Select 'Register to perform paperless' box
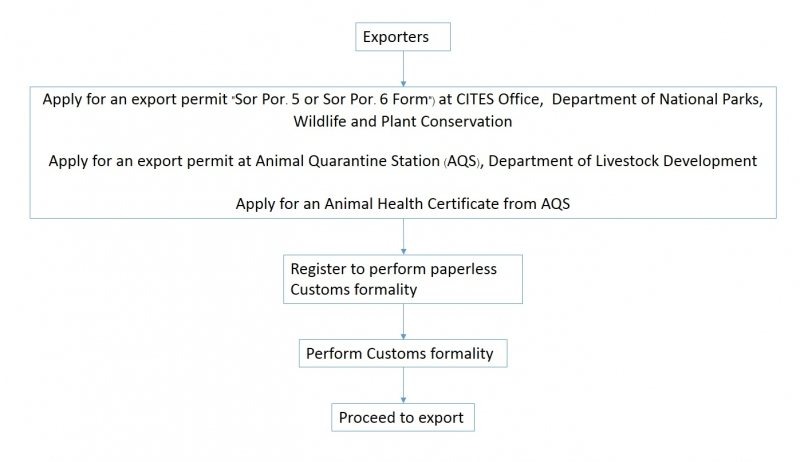The image size is (809, 462). pos(402,279)
